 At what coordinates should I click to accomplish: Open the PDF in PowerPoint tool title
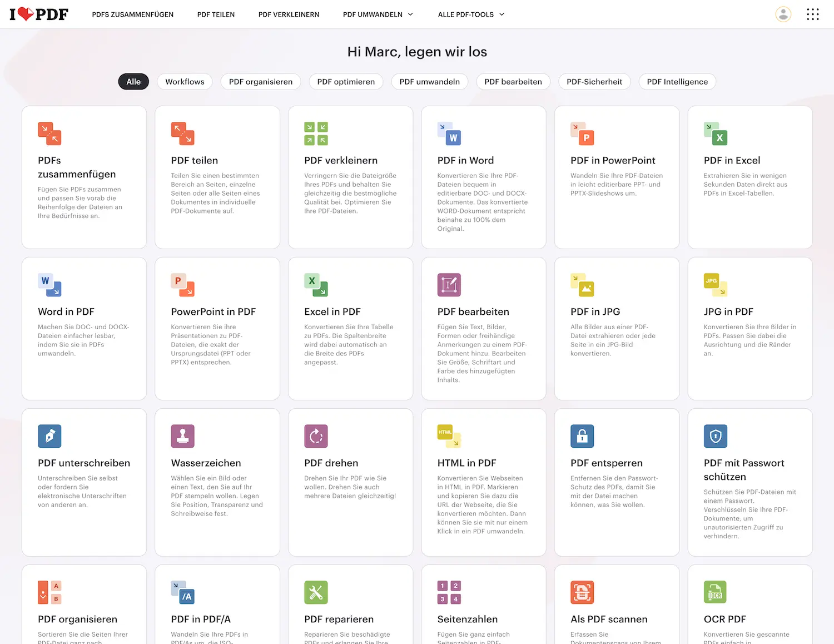coord(613,161)
